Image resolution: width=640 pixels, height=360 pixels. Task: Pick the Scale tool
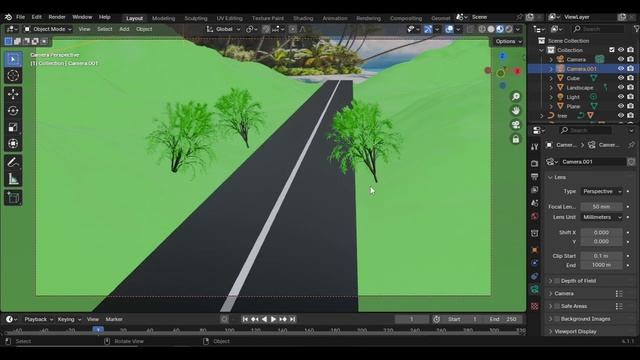[13, 127]
